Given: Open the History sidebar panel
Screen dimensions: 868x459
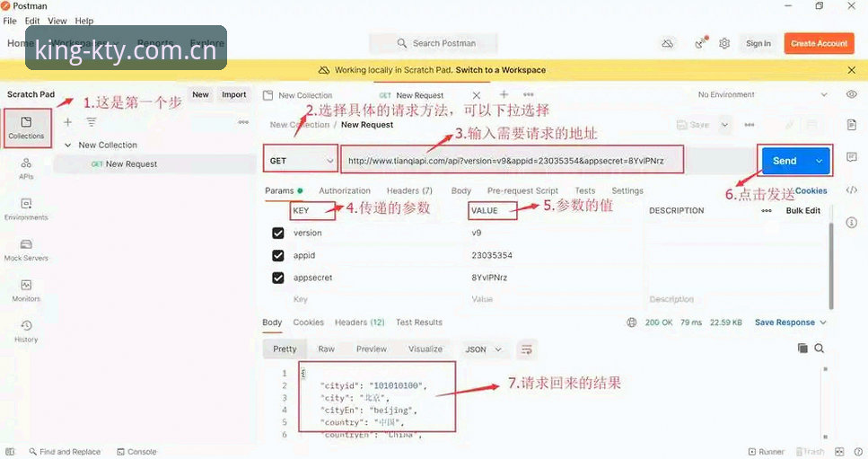Looking at the screenshot, I should tap(26, 331).
